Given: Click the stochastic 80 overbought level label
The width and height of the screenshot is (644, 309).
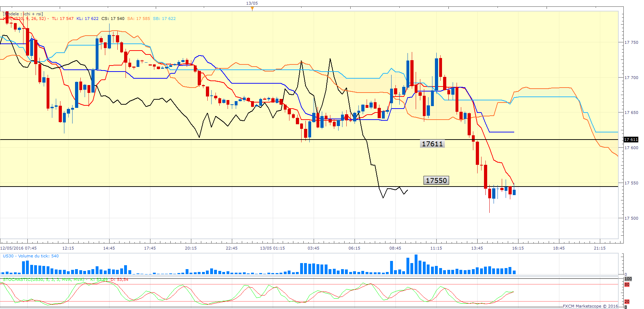Looking at the screenshot, I should click(627, 284).
